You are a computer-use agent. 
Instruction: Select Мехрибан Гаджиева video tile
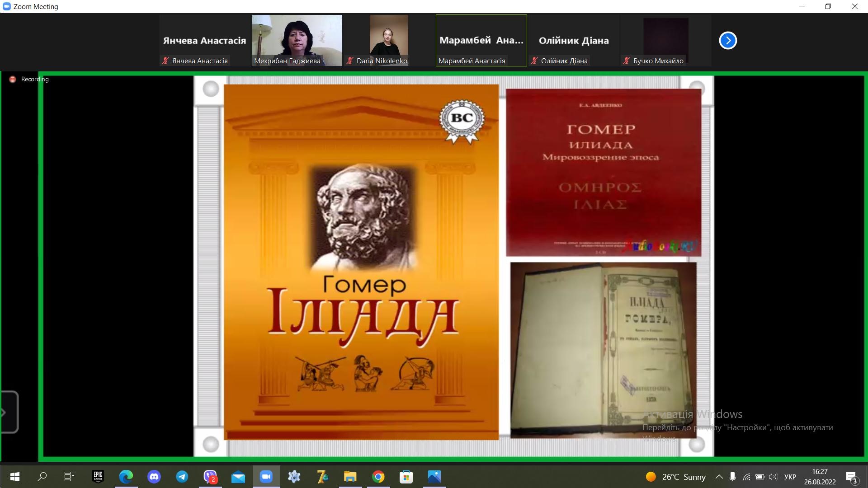(x=297, y=40)
